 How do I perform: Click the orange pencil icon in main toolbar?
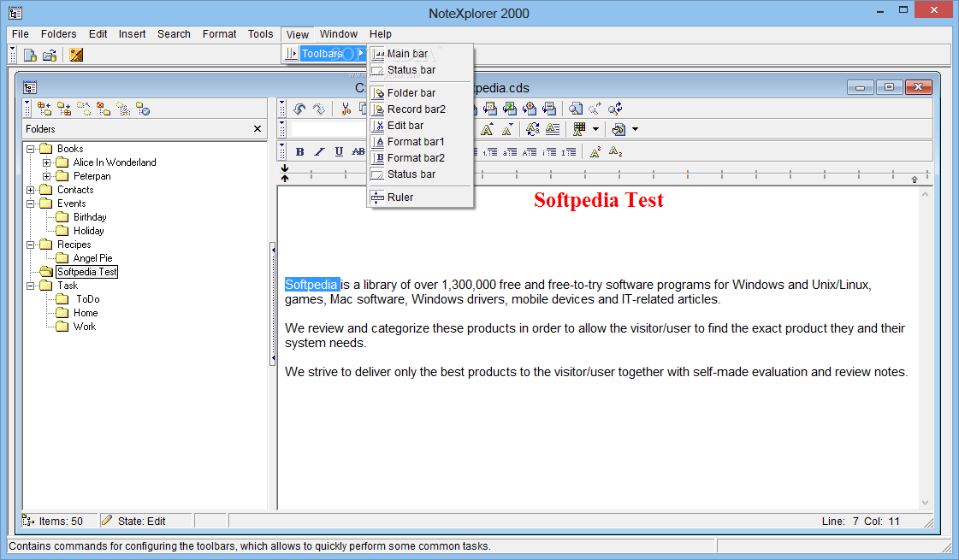[x=76, y=55]
